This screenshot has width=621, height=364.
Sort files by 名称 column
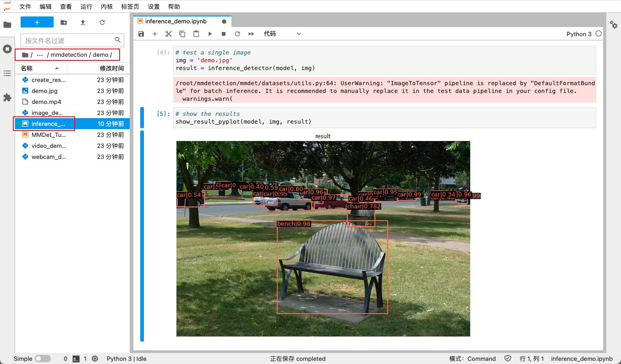[40, 68]
